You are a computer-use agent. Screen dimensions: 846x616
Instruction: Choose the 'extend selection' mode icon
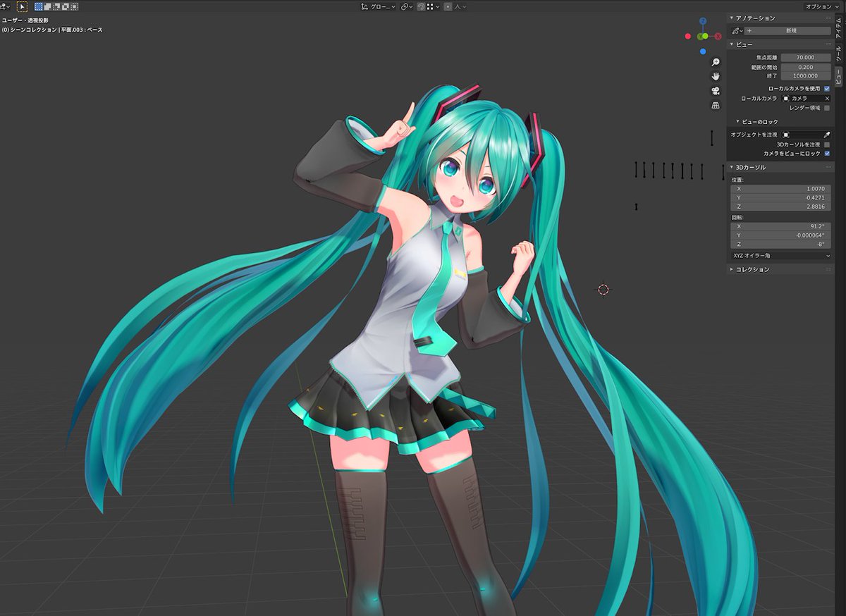pos(47,6)
